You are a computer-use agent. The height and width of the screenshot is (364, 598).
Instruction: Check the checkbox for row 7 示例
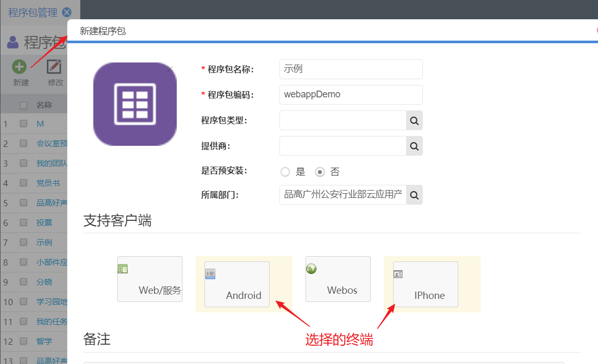tap(23, 242)
